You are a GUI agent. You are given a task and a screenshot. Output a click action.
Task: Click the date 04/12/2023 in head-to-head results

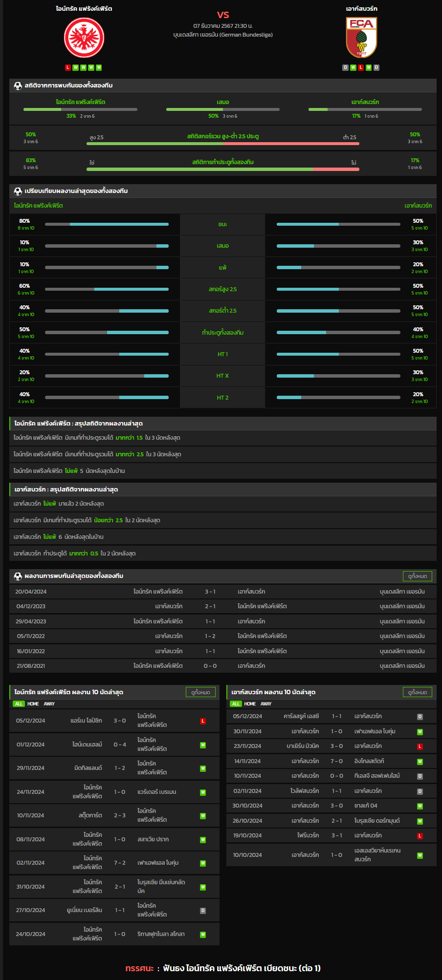click(x=31, y=606)
